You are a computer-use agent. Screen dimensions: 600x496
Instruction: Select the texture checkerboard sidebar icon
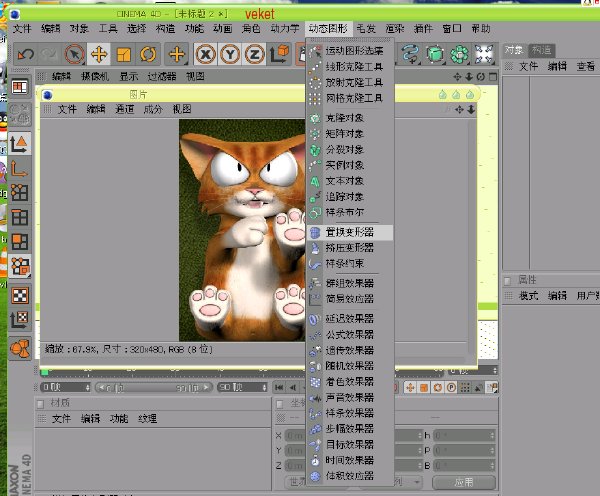(19, 295)
